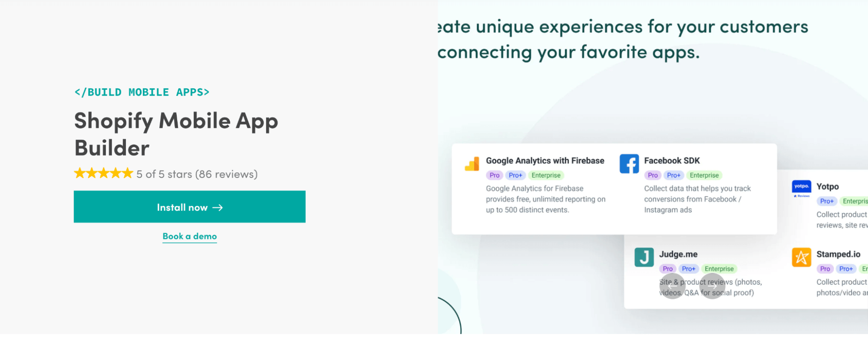Open the Facebook SDK card title
Viewport: 868px width, 337px height.
pyautogui.click(x=672, y=161)
